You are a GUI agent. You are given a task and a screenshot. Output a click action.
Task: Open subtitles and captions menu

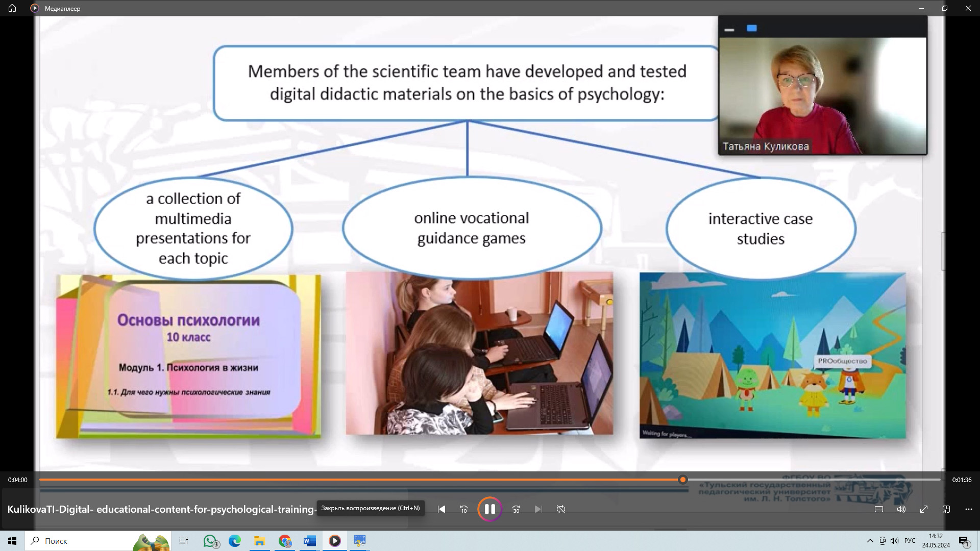pyautogui.click(x=879, y=509)
